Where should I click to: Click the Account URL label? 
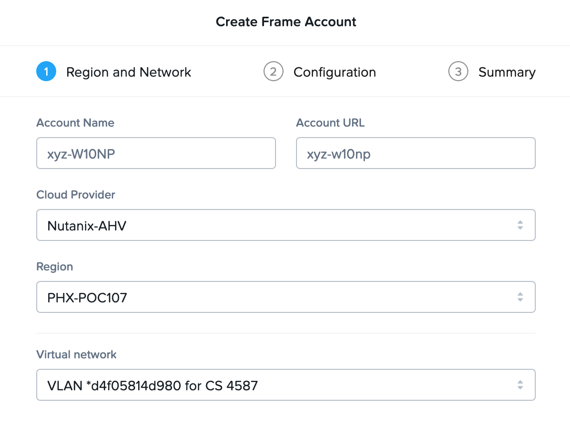click(330, 123)
